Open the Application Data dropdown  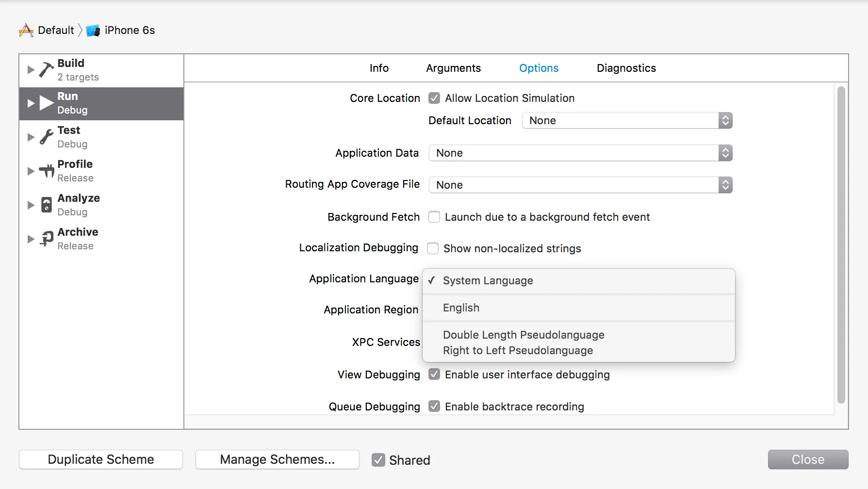coord(580,153)
